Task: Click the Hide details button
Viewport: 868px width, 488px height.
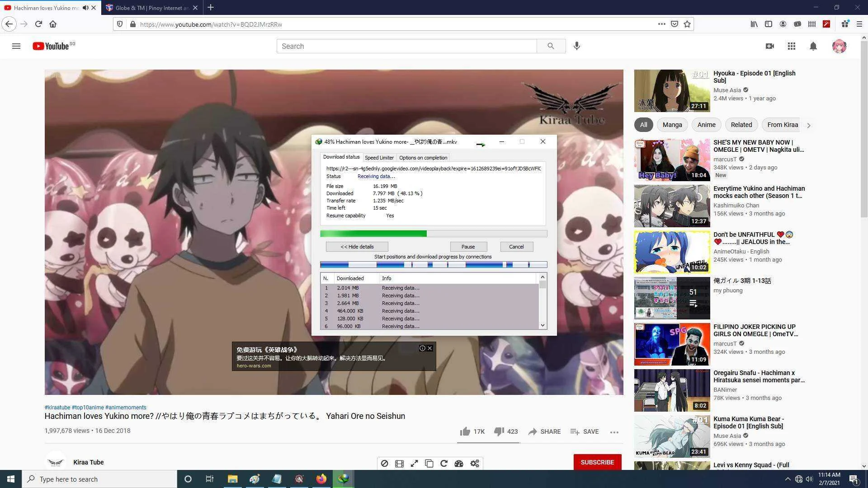Action: (x=357, y=247)
